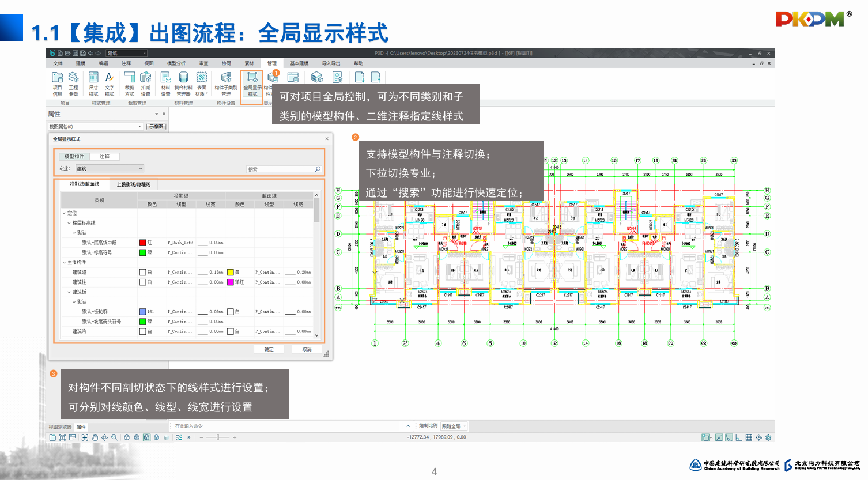
Task: Open the 截剪方式 clipping method tool
Action: [x=130, y=84]
